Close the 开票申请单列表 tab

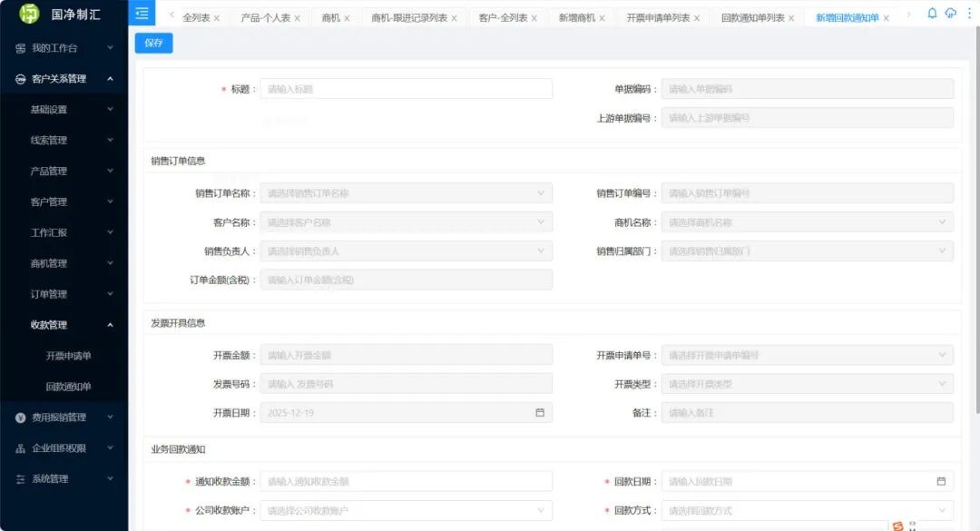697,18
